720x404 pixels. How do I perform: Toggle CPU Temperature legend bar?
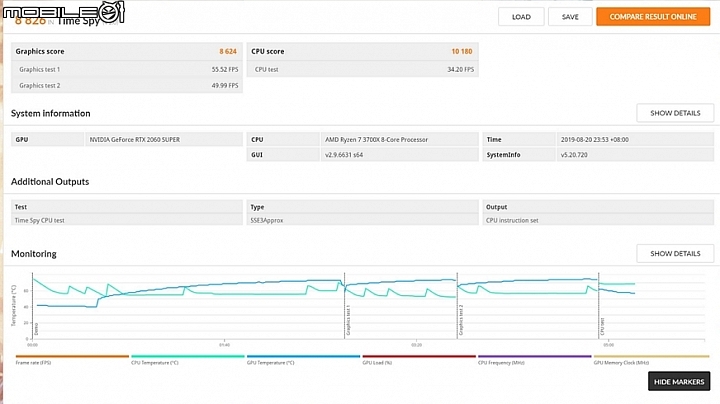coord(188,356)
